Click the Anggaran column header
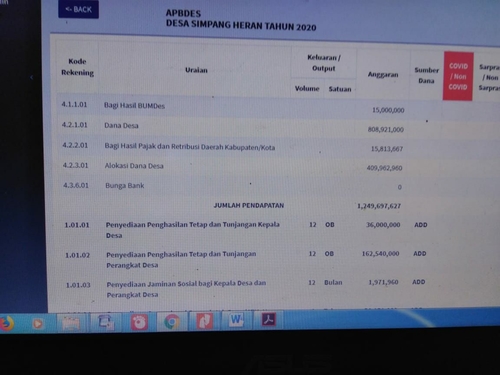 (383, 74)
